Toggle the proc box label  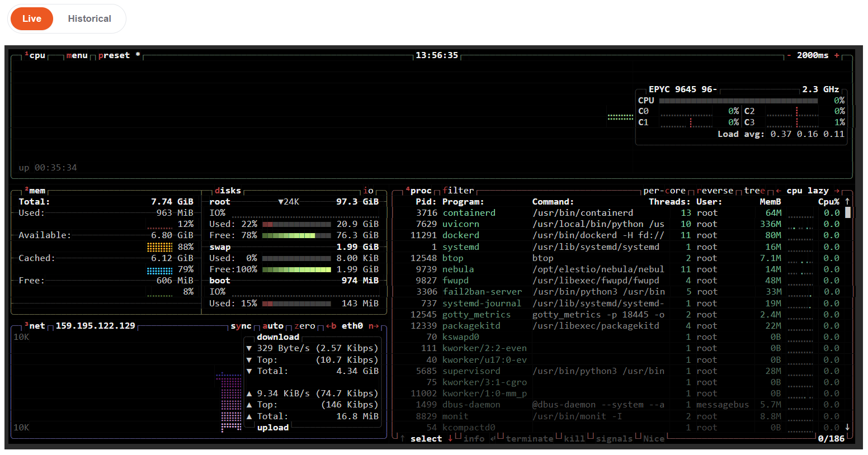pyautogui.click(x=418, y=191)
